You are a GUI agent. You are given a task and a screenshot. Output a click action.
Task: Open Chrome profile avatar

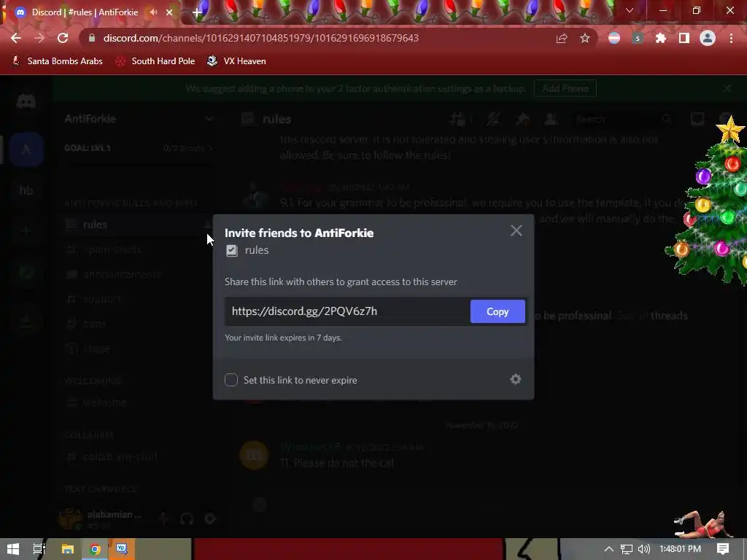[708, 38]
